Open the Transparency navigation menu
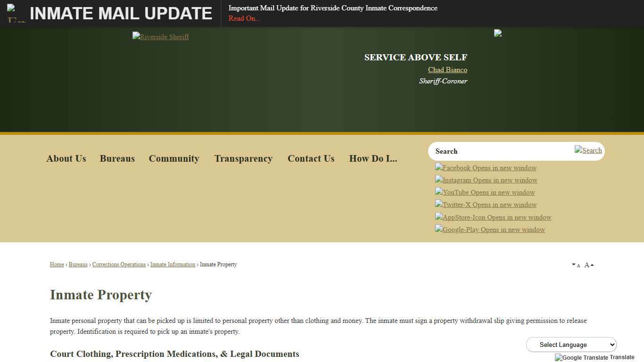This screenshot has height=362, width=644. tap(243, 158)
